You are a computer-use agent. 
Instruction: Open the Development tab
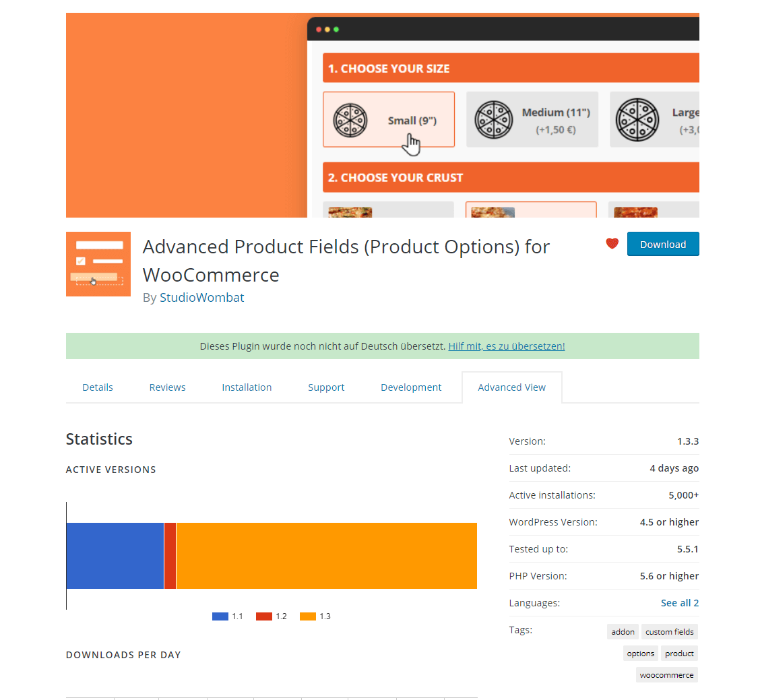tap(411, 387)
